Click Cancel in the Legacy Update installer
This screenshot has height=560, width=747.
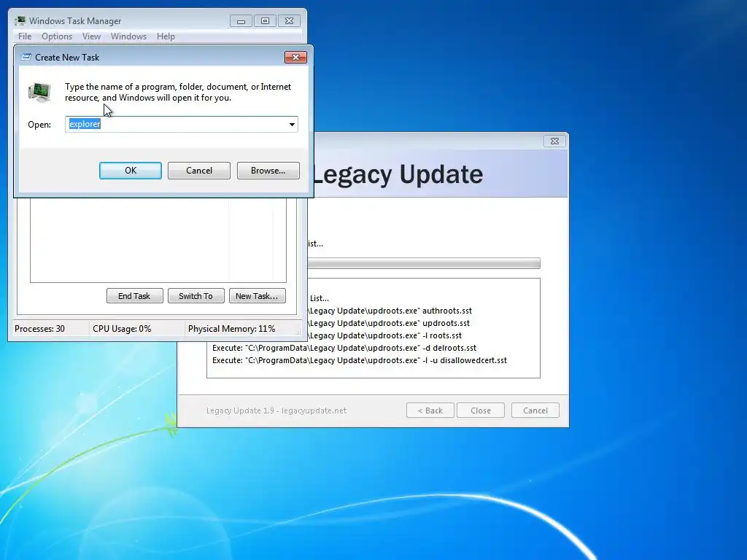click(535, 411)
